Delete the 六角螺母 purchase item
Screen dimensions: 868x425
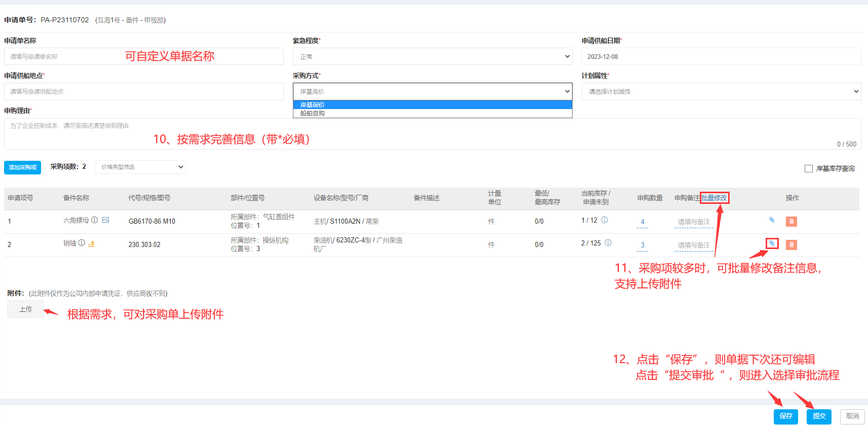click(791, 222)
